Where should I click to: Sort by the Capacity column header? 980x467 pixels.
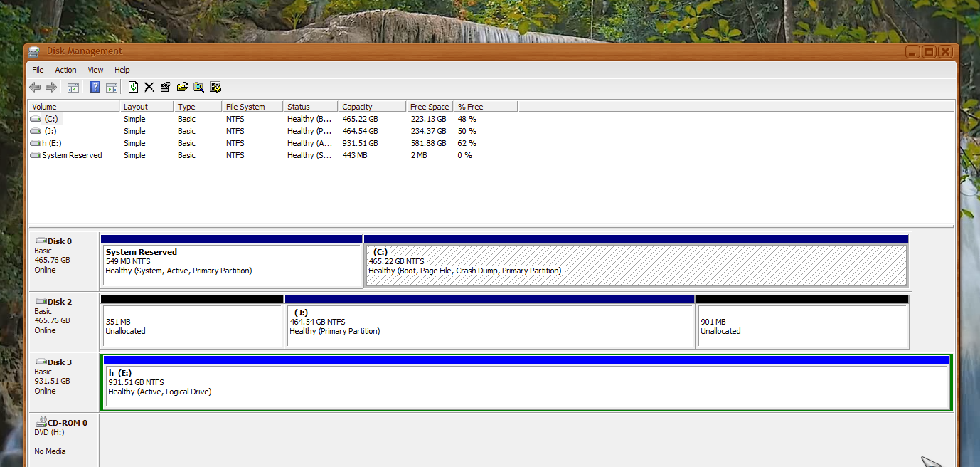372,107
